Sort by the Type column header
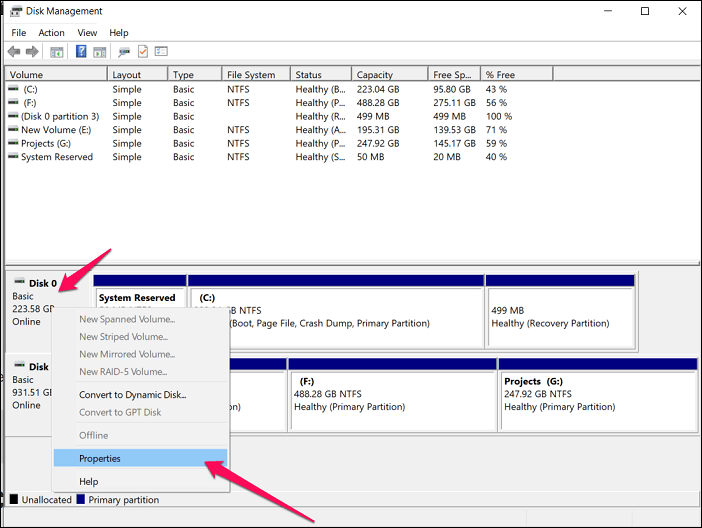Screen dimensions: 702x528 (x=195, y=74)
